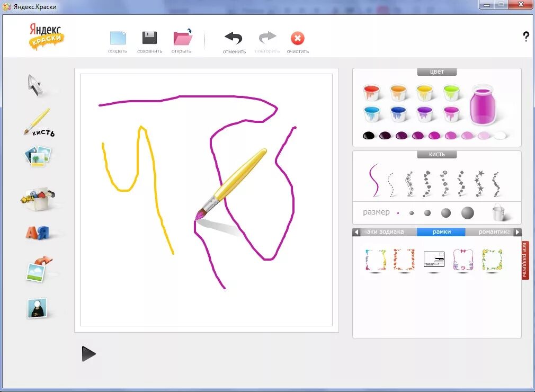Image resolution: width=535 pixels, height=392 pixels.
Task: Click сохранить floppy disk icon
Action: 149,42
